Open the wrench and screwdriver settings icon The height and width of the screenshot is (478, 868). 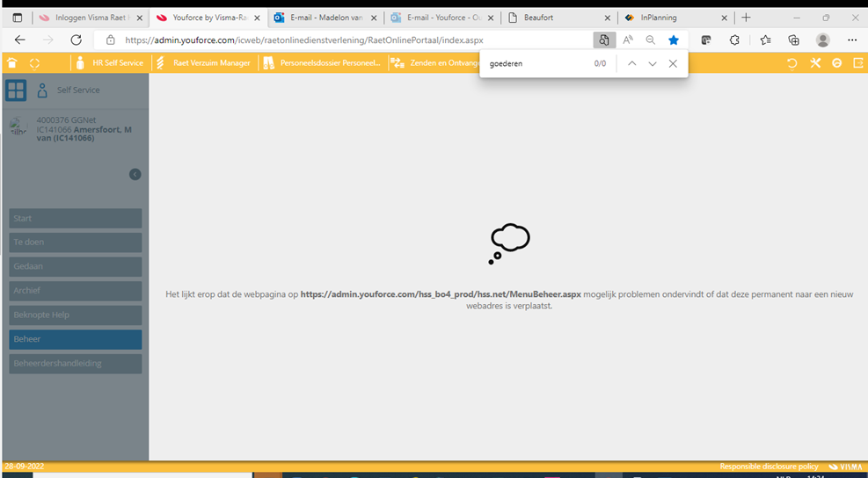[815, 63]
